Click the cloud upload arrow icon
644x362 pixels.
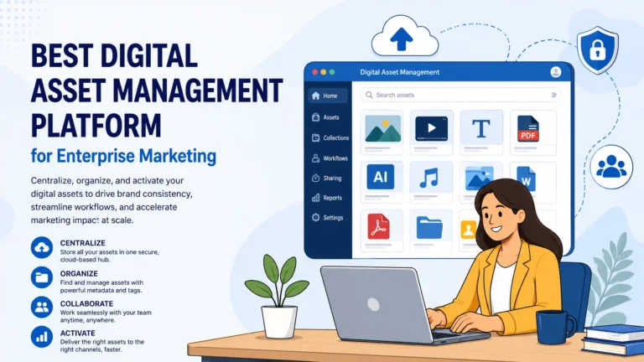point(404,38)
